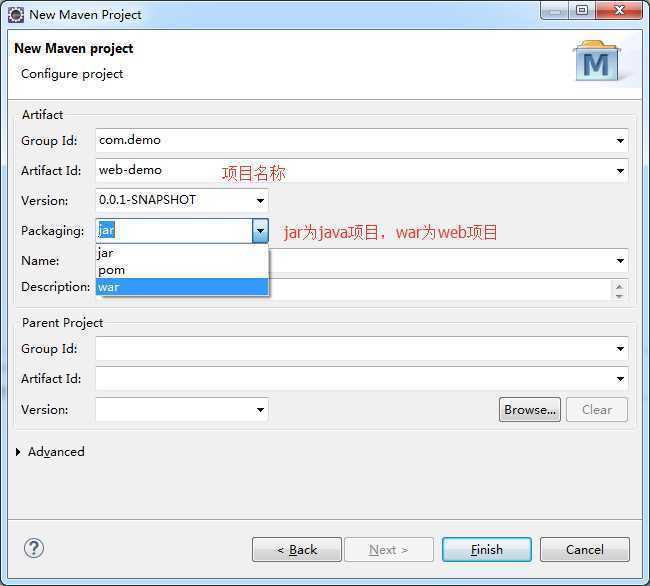Select jar from the Packaging list
The height and width of the screenshot is (586, 650).
[x=182, y=253]
